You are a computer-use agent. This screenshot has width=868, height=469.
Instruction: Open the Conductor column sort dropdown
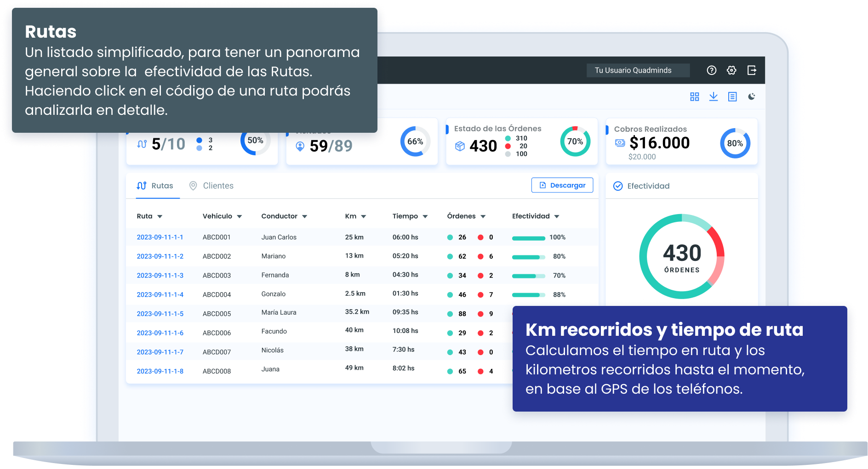point(304,216)
